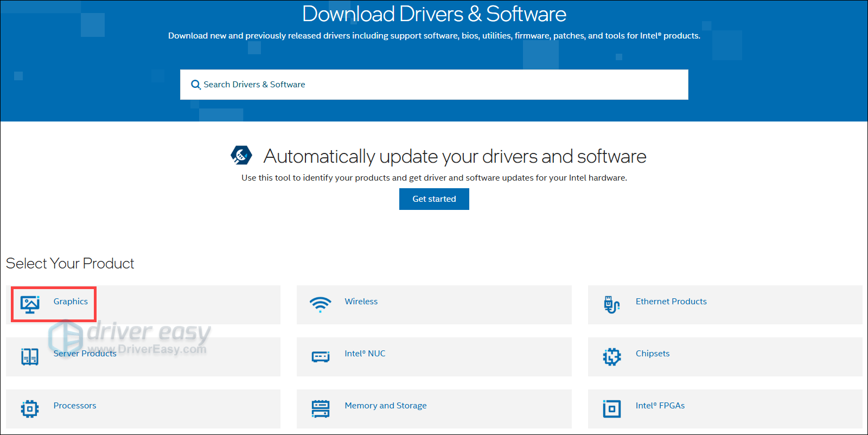868x435 pixels.
Task: Click the Wireless Wi-Fi signal icon
Action: tap(320, 304)
